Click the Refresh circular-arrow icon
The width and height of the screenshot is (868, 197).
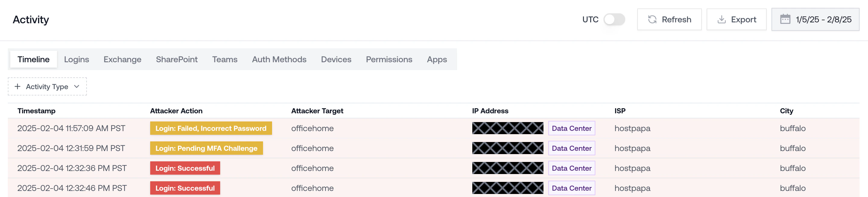tap(652, 19)
